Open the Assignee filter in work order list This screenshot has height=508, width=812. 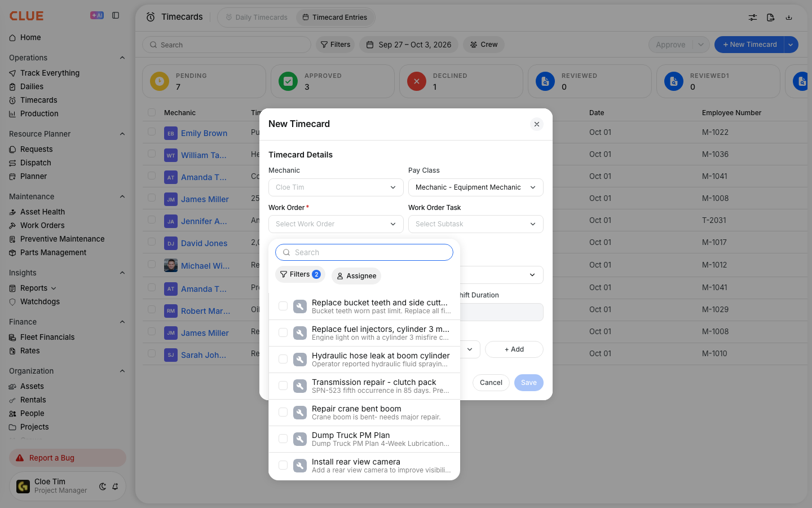tap(356, 276)
